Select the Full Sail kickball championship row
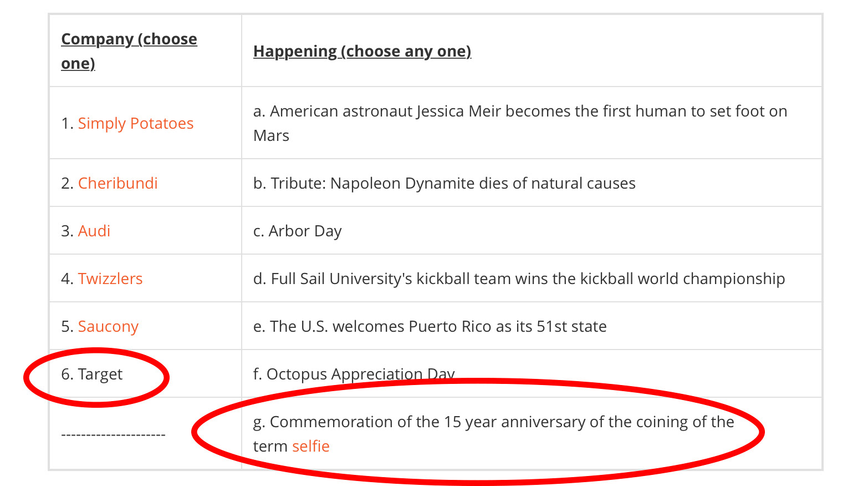 (x=519, y=279)
